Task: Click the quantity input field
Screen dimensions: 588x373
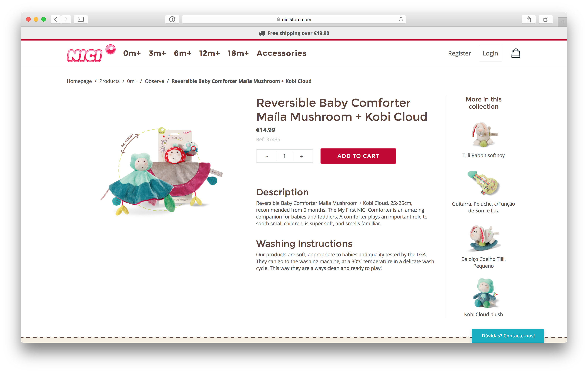Action: coord(284,155)
